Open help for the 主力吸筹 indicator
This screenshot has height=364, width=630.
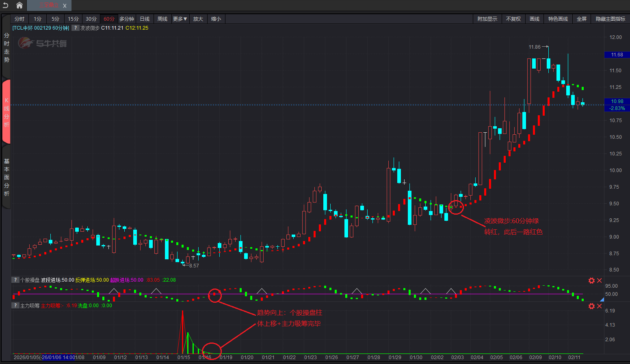point(15,306)
